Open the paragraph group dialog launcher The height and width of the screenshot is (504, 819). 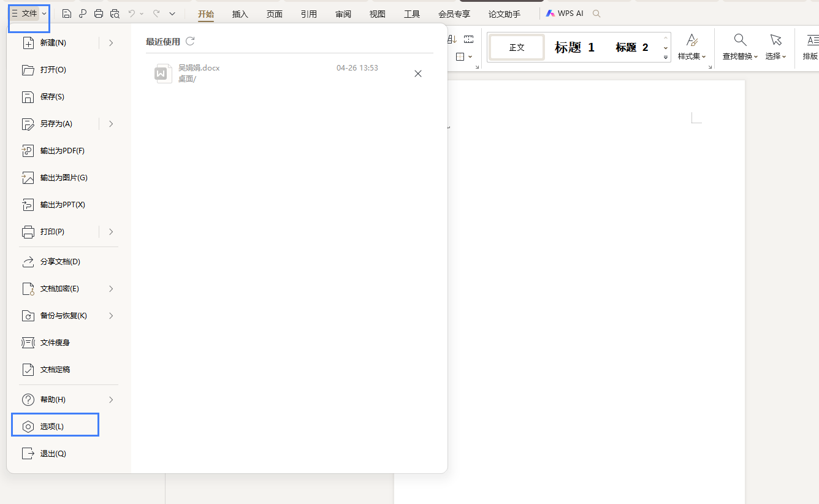[x=477, y=66]
